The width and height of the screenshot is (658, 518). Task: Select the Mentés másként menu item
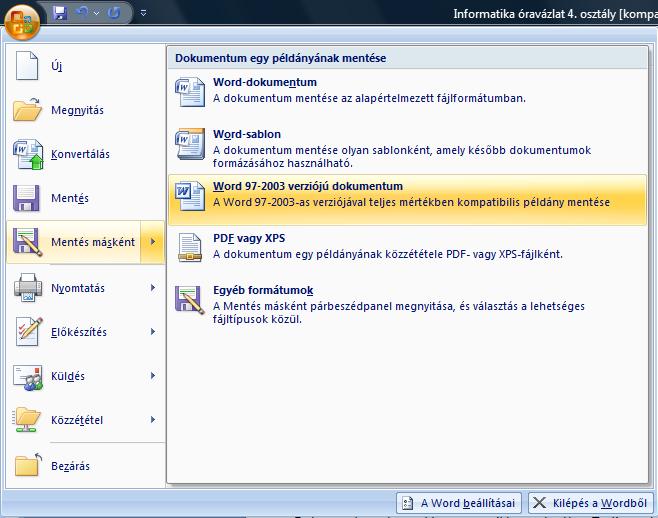pyautogui.click(x=74, y=242)
